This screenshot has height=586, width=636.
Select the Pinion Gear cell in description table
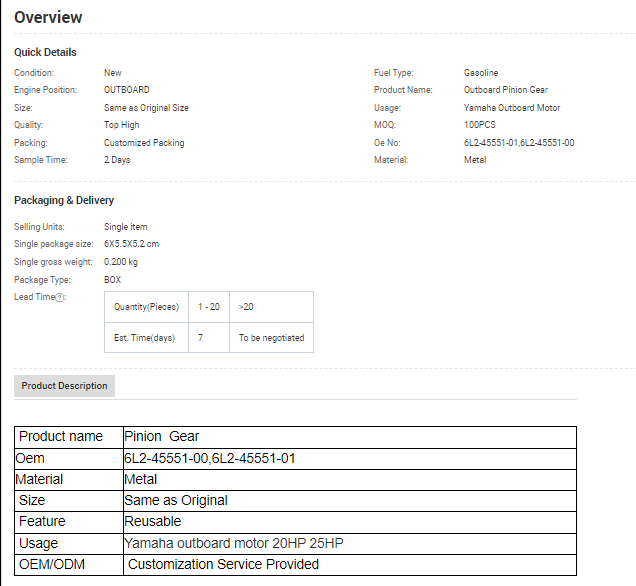click(x=162, y=436)
